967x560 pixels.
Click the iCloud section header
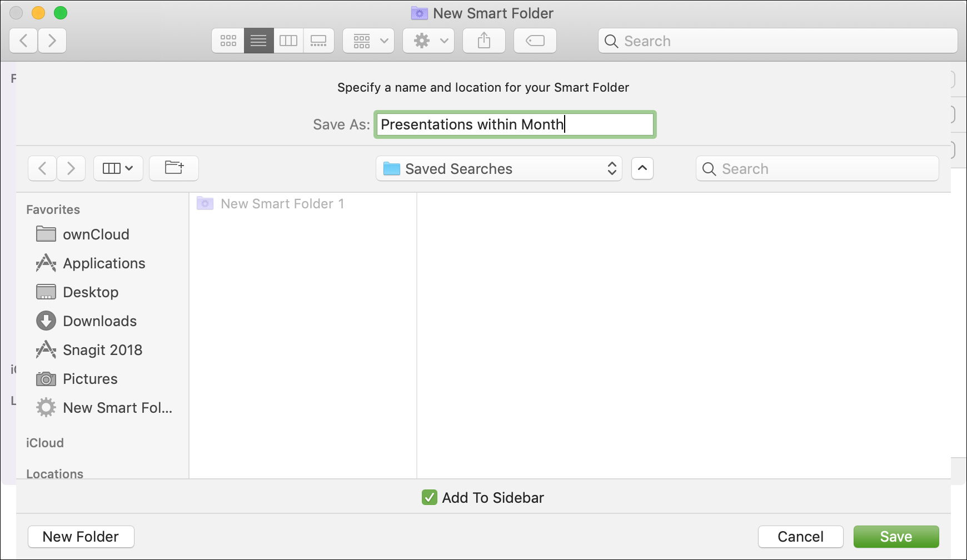tap(45, 443)
